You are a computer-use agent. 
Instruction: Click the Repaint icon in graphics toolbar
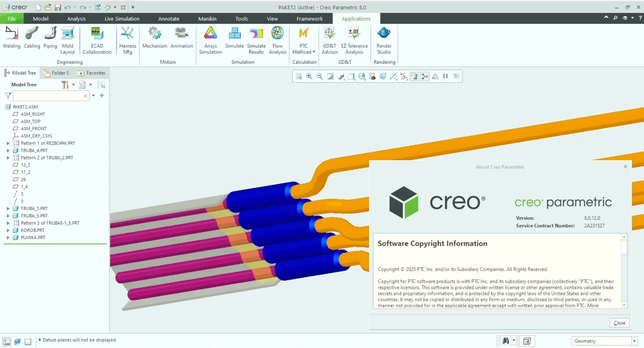click(330, 76)
